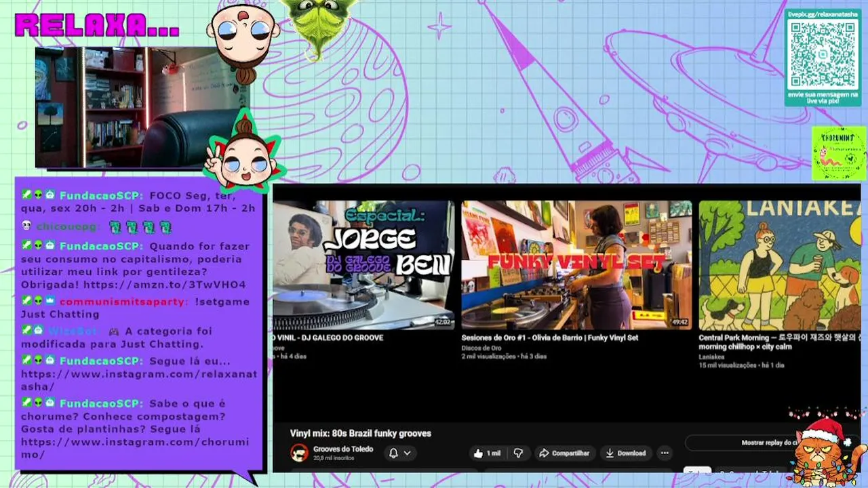The width and height of the screenshot is (868, 488).
Task: Click the Vinyl mix: 80s Brazil funky grooves title
Action: tap(361, 433)
